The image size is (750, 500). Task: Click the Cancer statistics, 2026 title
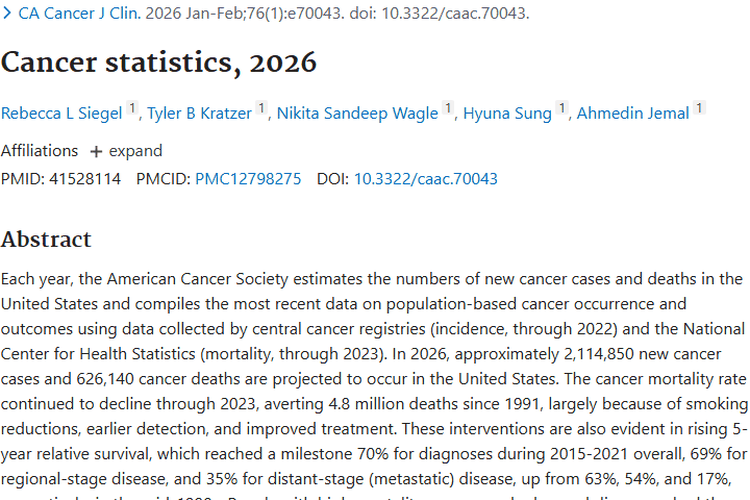pos(159,62)
